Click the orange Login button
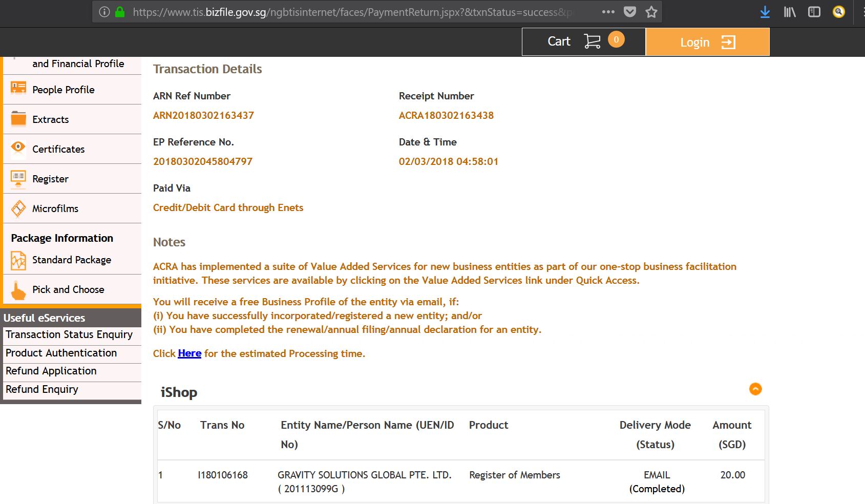Image resolution: width=865 pixels, height=504 pixels. pos(708,41)
